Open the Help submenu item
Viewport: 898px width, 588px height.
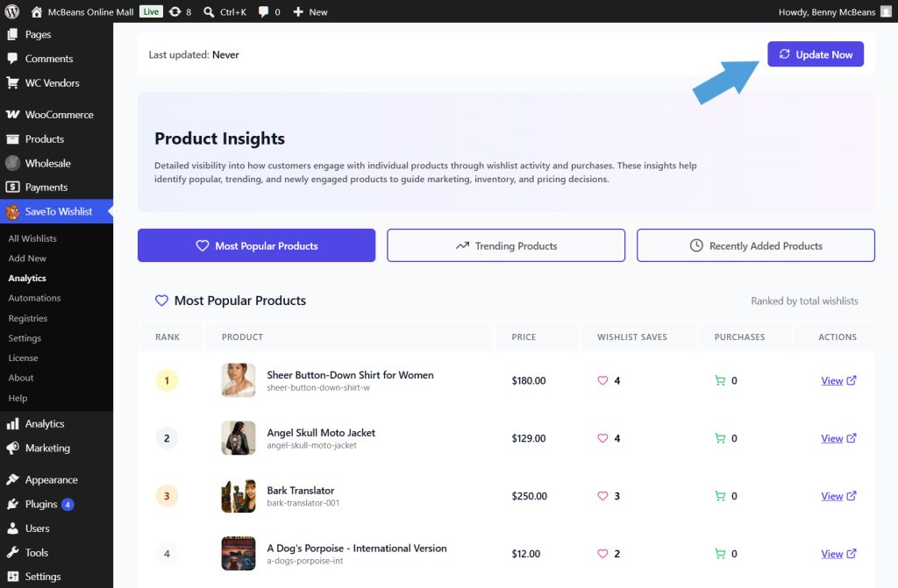pyautogui.click(x=18, y=398)
